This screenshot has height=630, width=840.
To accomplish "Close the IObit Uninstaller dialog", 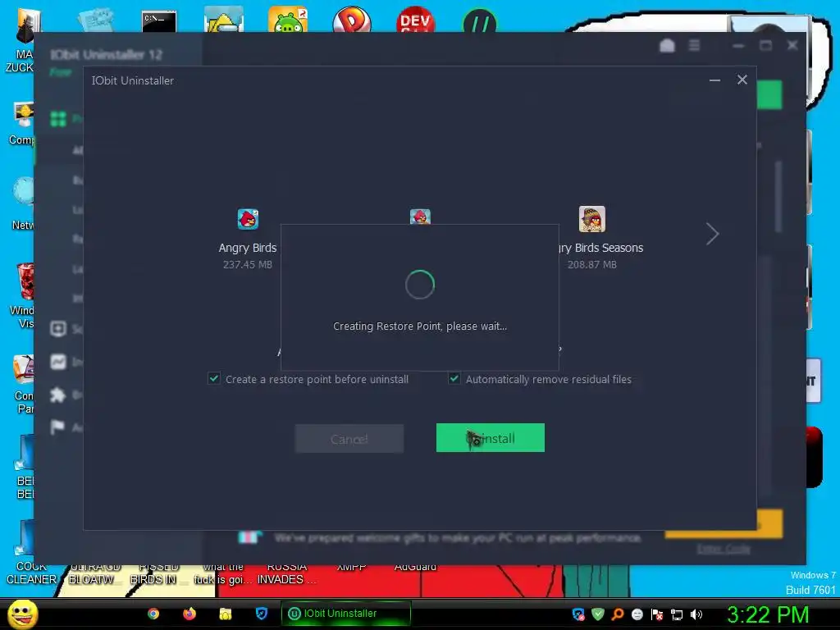I will point(742,80).
